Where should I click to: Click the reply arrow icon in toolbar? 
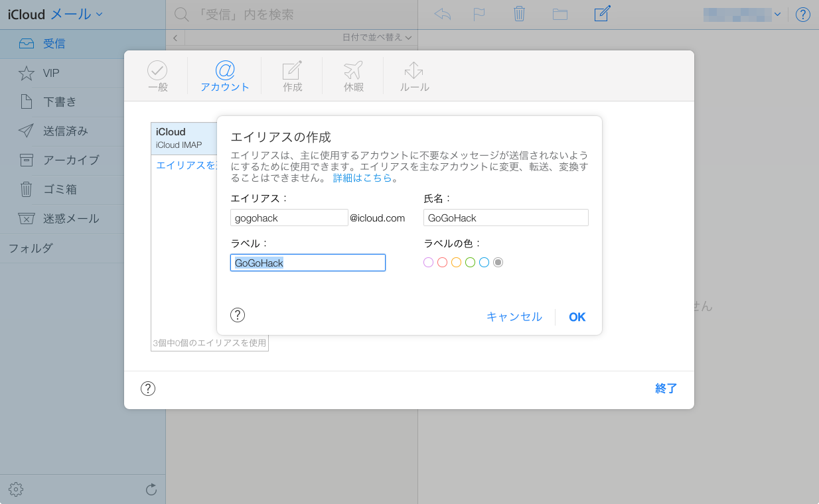[x=443, y=14]
